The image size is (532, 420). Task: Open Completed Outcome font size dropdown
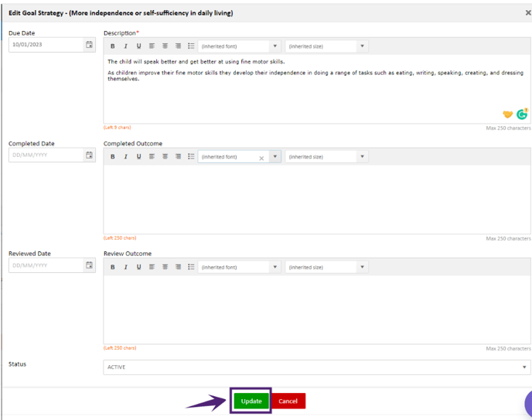point(327,157)
